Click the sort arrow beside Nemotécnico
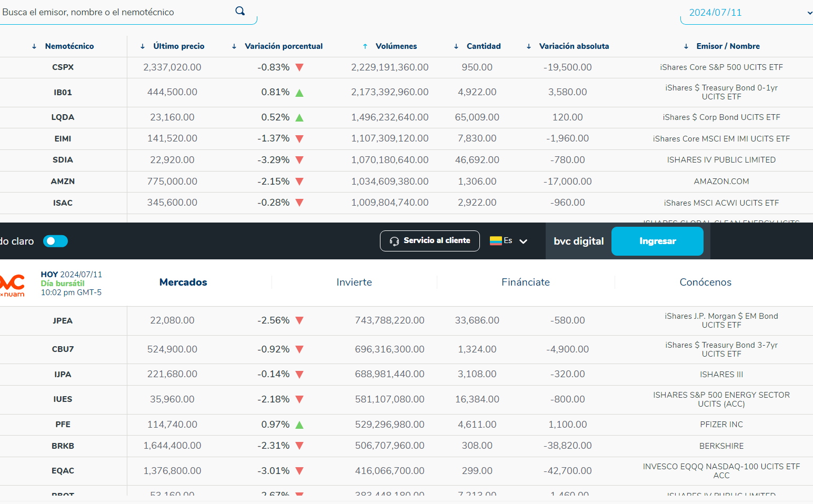 34,46
